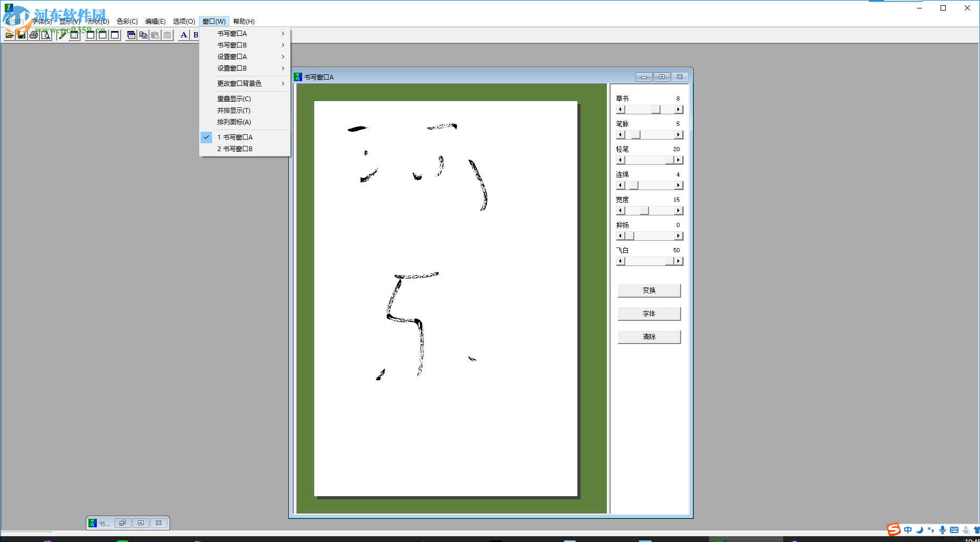Click the save floppy disk icon
The height and width of the screenshot is (542, 980).
click(x=22, y=35)
